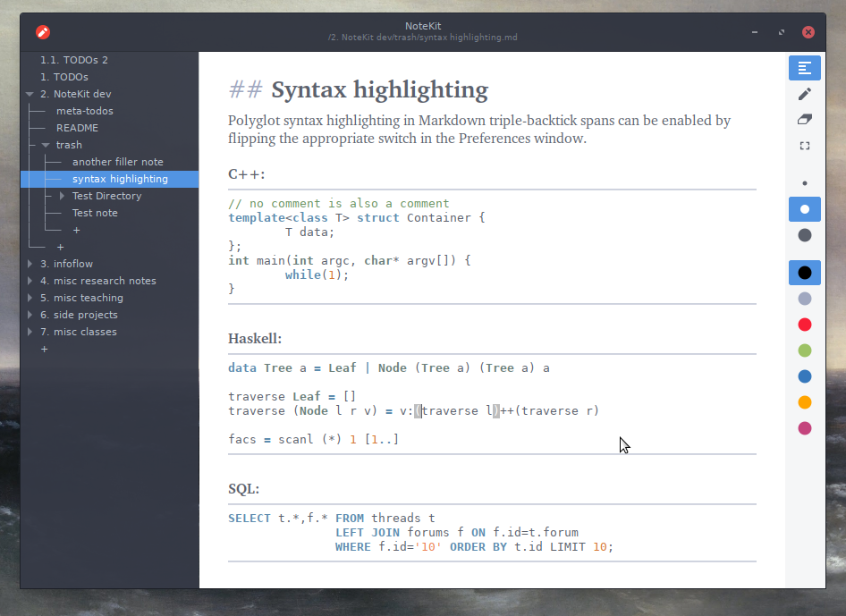This screenshot has width=846, height=616.
Task: Click the 'traverse (Node l r v)' line
Action: (413, 410)
